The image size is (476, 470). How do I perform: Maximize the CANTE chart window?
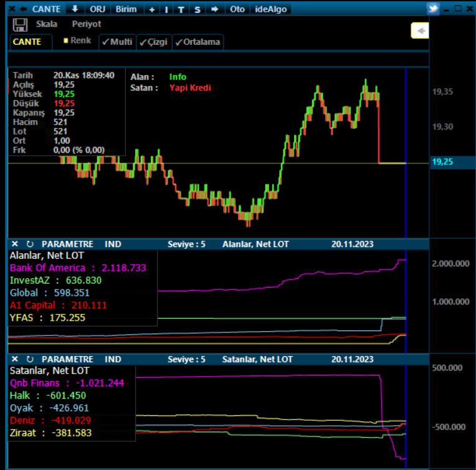coord(458,9)
